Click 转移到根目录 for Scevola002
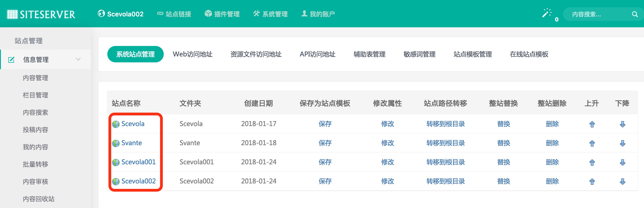Image resolution: width=644 pixels, height=208 pixels. click(445, 181)
